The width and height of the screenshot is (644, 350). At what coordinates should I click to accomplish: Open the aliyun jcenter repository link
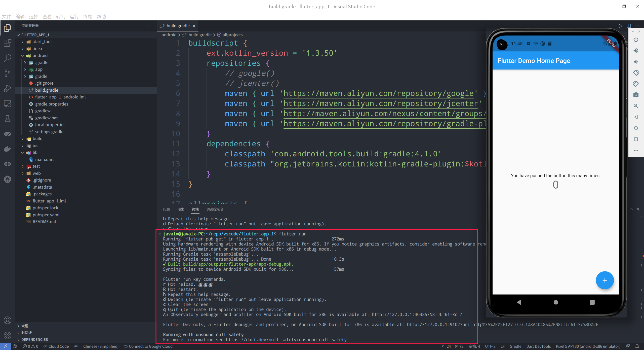(x=381, y=103)
